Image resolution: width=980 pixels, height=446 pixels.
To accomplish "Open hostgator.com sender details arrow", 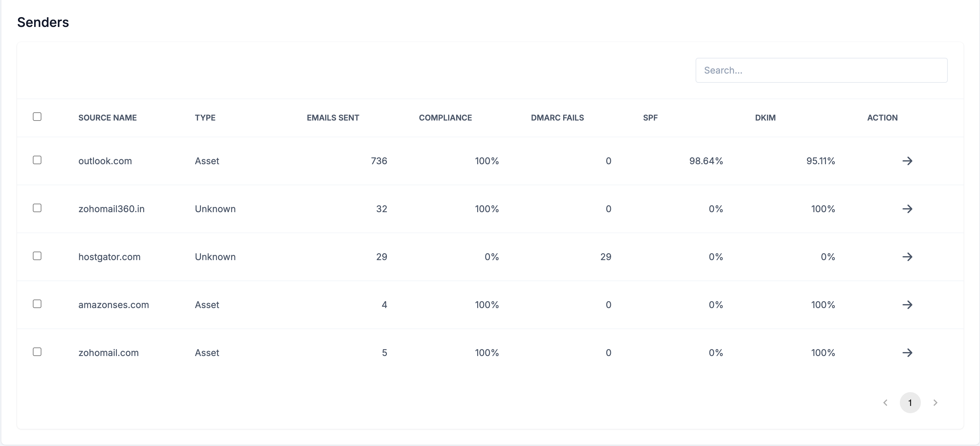I will click(907, 257).
